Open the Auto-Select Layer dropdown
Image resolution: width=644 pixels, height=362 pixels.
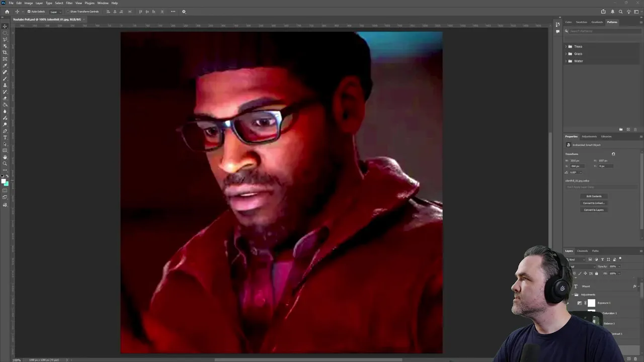55,12
